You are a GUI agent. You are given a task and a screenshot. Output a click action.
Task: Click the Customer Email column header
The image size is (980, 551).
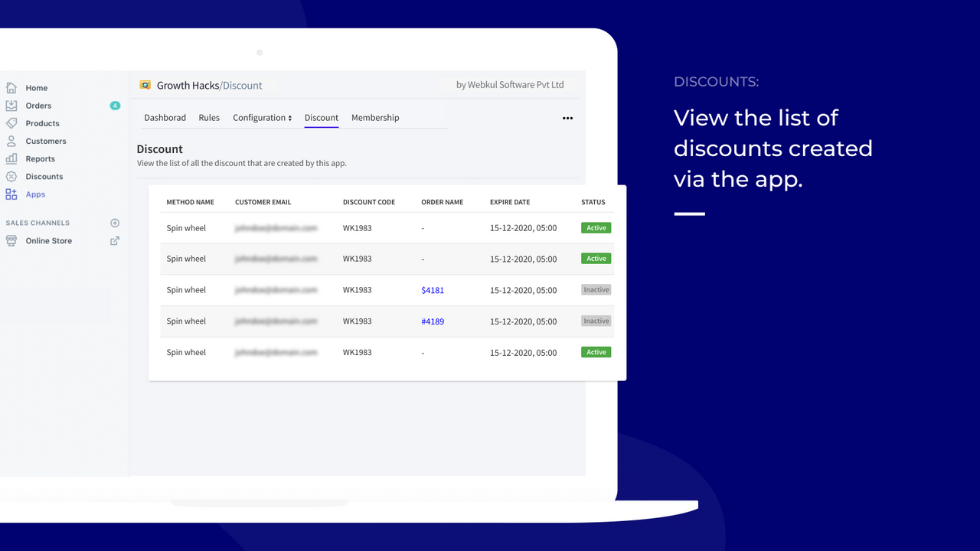point(264,202)
